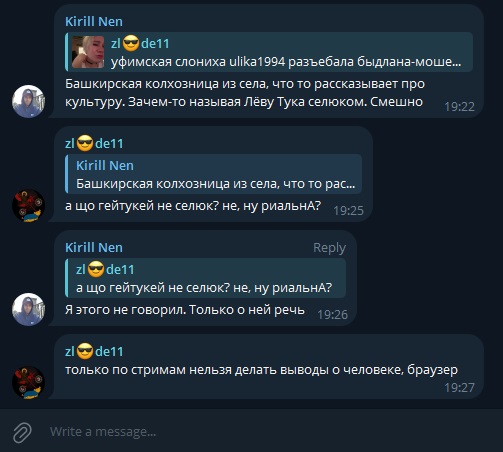Click zl de11 sender name in last message
The width and height of the screenshot is (503, 452).
[x=94, y=352]
